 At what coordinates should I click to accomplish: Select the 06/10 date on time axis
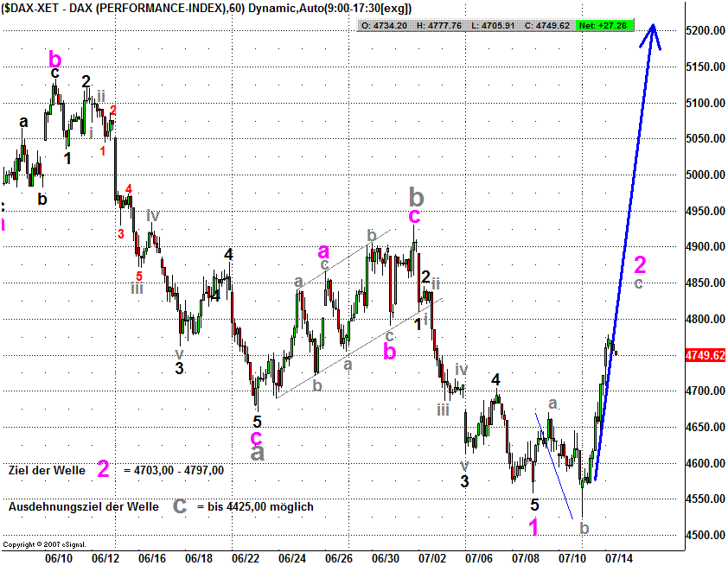click(58, 558)
